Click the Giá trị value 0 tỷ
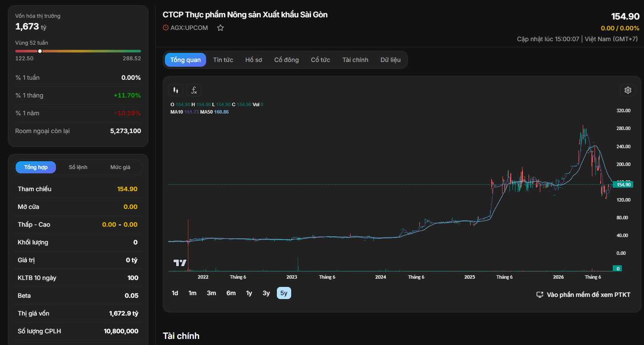The image size is (644, 345). coord(131,260)
